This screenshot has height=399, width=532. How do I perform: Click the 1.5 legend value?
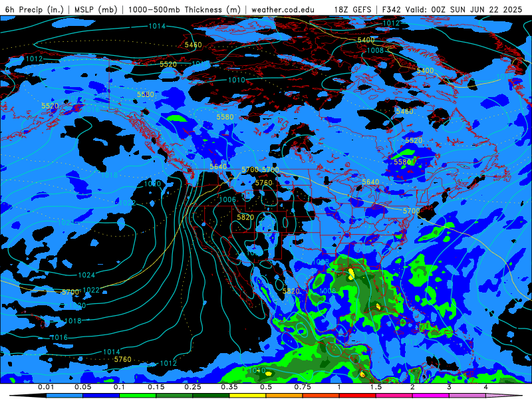[376, 387]
